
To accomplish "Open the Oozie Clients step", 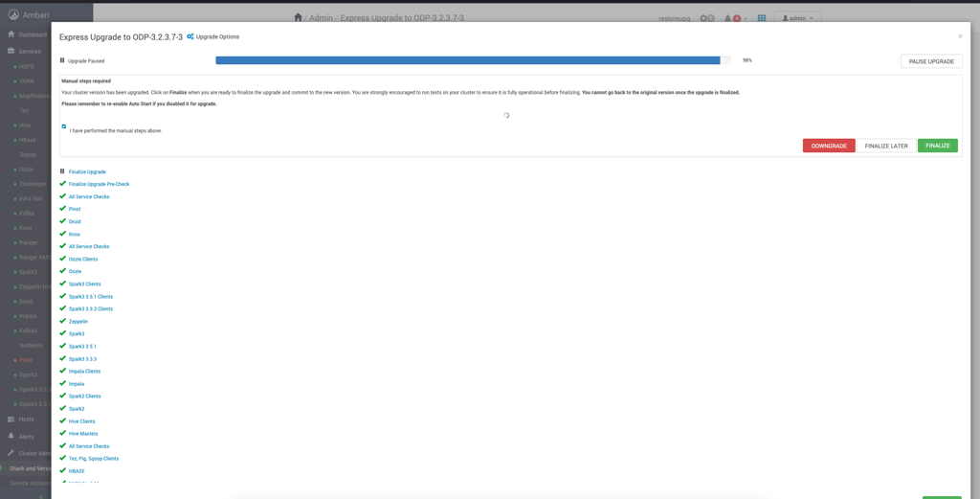I will [x=83, y=259].
